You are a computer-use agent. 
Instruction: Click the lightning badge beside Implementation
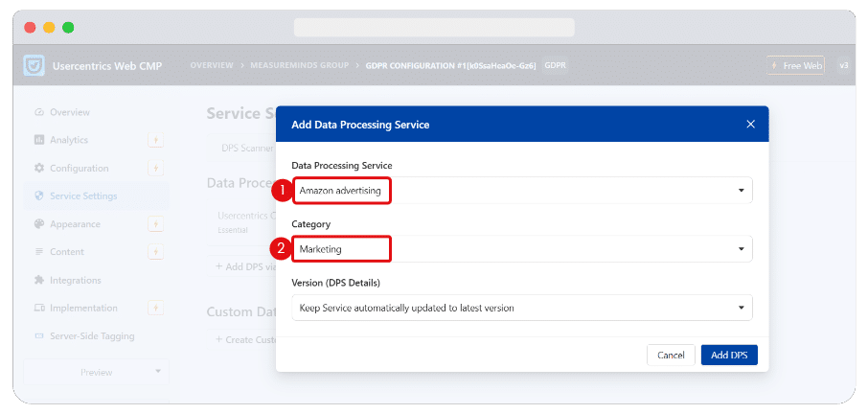click(x=155, y=308)
